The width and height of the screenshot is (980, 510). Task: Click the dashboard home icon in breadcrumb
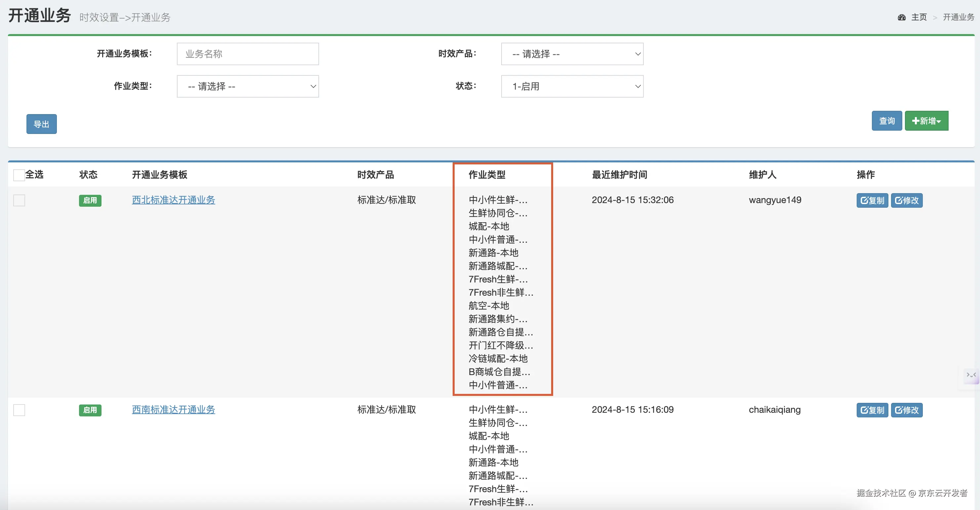901,17
